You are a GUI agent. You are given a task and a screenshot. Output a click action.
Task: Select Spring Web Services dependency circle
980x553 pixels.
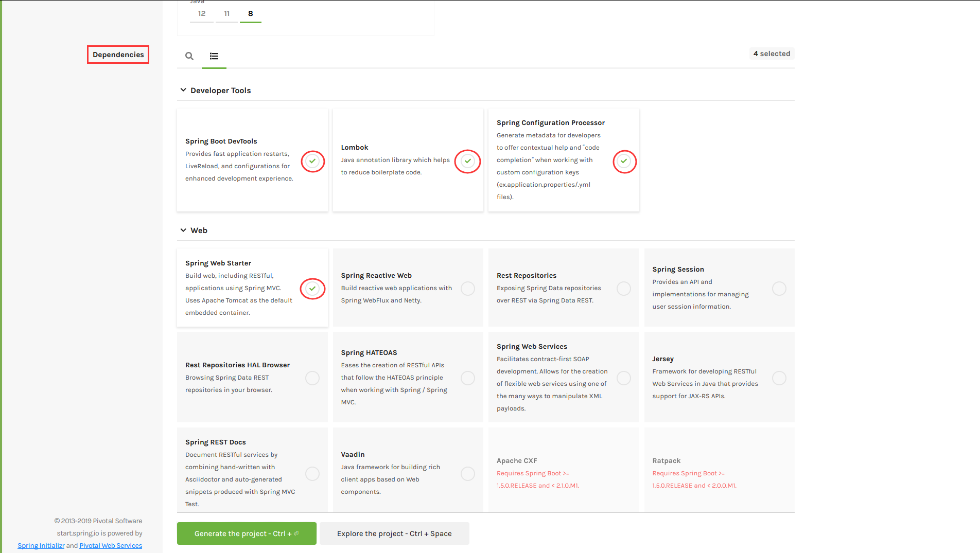pos(624,378)
